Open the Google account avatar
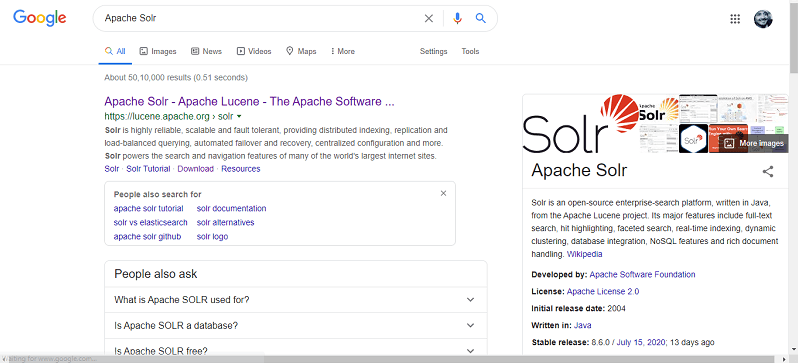This screenshot has height=363, width=798. click(763, 19)
